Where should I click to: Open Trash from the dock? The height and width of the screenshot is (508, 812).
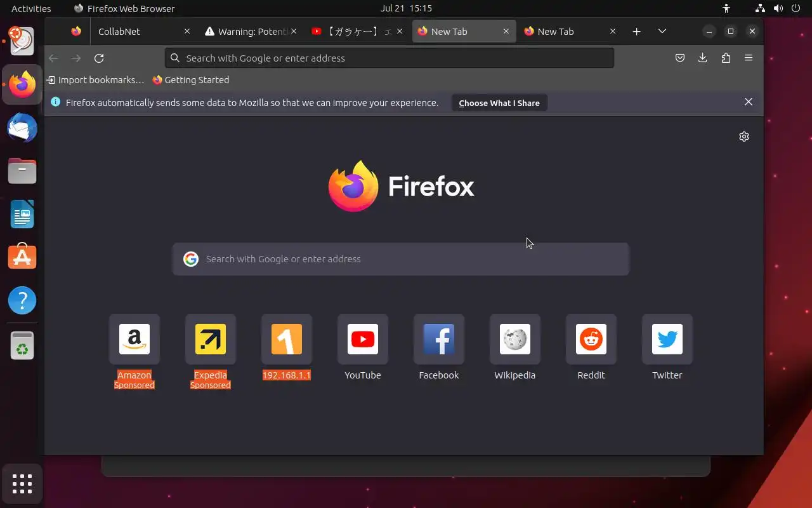[x=22, y=346]
